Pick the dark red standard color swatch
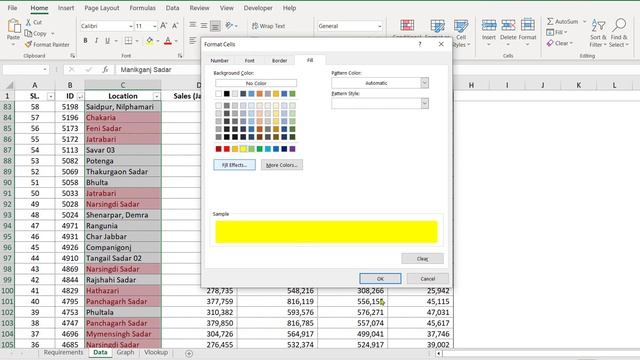 point(218,149)
